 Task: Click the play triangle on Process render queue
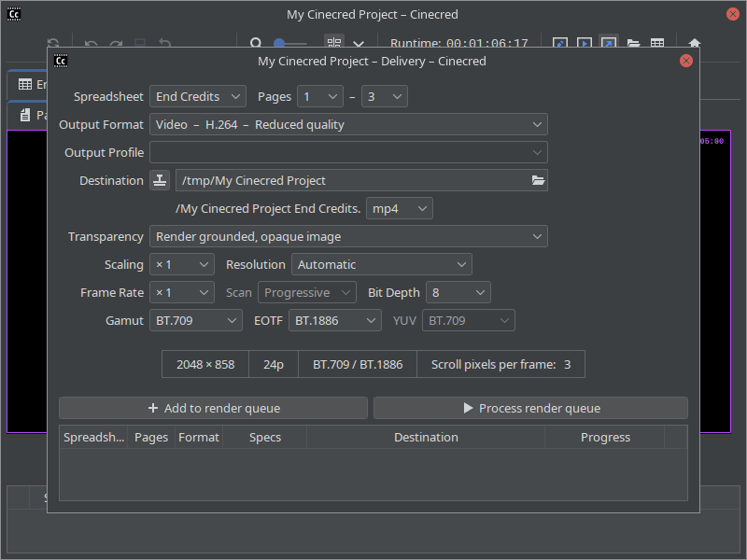pos(469,408)
